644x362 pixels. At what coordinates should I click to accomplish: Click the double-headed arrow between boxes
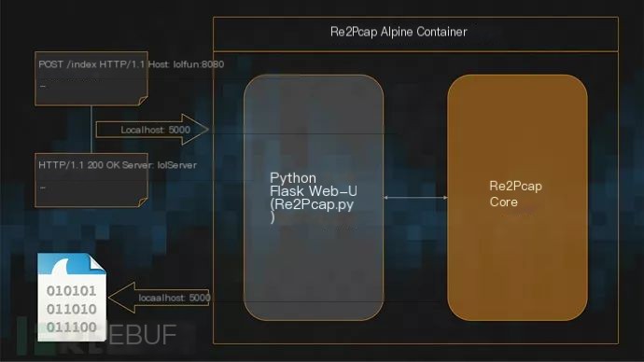[415, 198]
